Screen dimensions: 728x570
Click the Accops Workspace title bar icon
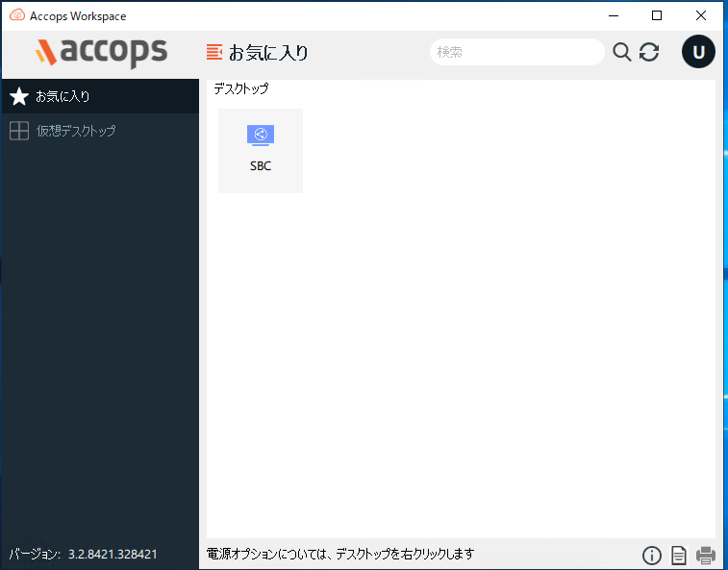point(17,15)
